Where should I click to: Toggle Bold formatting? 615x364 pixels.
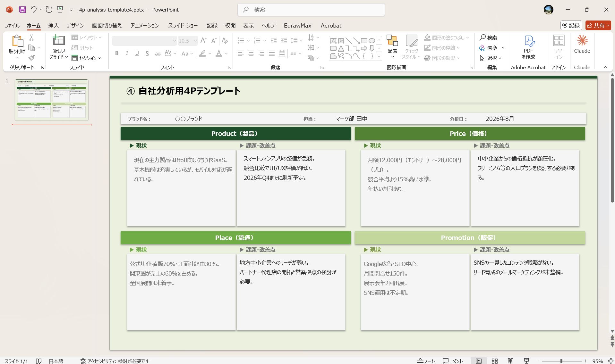pos(117,53)
